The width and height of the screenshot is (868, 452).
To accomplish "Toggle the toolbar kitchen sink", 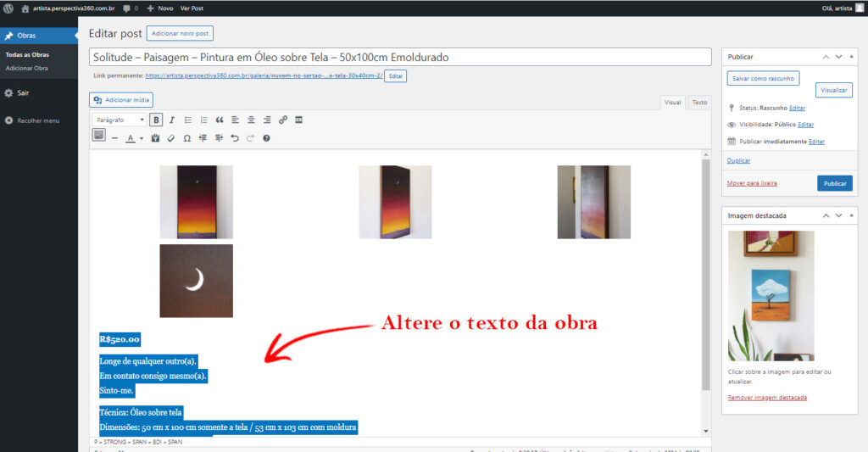I will coord(98,135).
